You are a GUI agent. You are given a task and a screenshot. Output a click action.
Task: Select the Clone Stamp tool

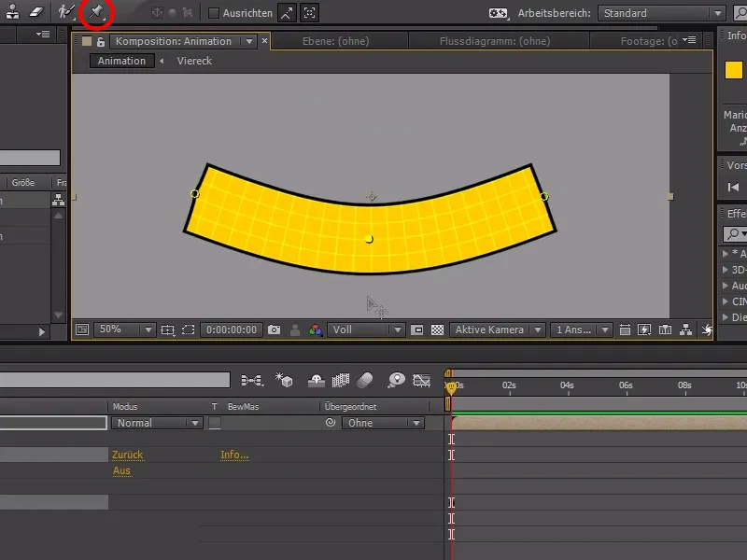pyautogui.click(x=12, y=12)
